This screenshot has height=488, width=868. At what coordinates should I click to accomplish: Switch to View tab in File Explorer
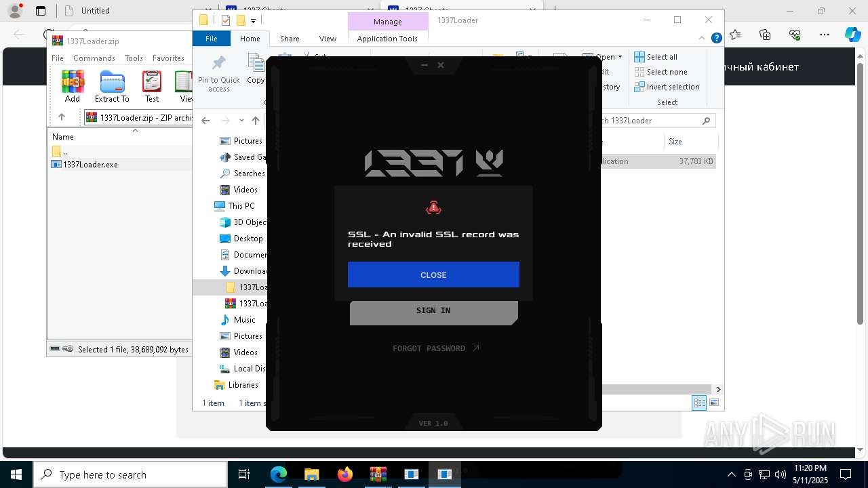tap(328, 39)
